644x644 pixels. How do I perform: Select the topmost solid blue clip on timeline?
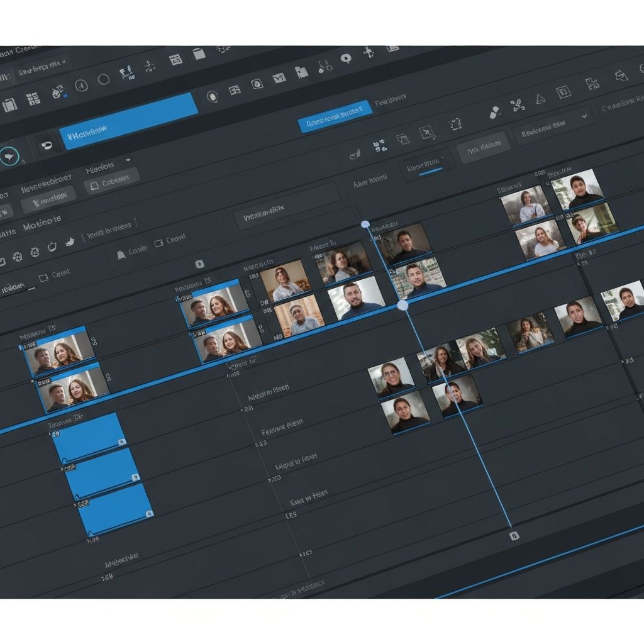(88, 437)
